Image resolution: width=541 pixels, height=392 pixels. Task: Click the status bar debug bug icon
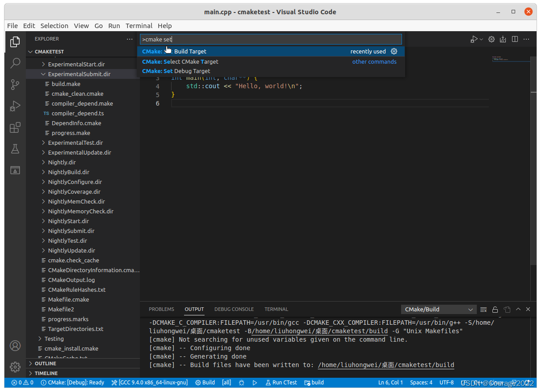[x=242, y=383]
